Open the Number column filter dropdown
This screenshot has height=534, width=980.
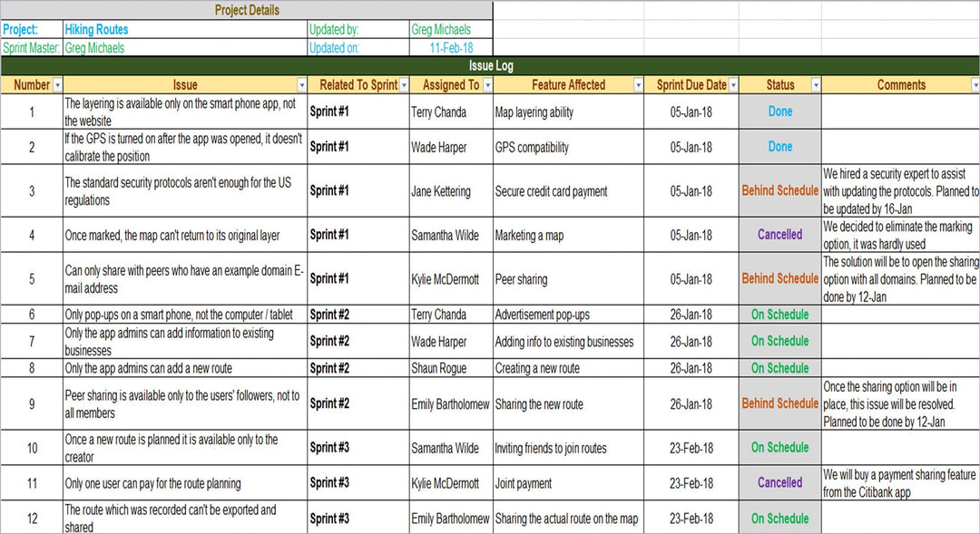point(58,85)
